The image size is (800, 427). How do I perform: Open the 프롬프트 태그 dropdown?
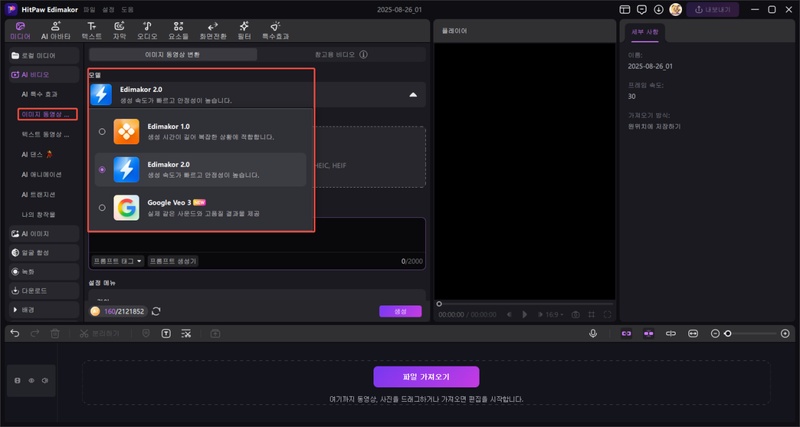point(118,261)
